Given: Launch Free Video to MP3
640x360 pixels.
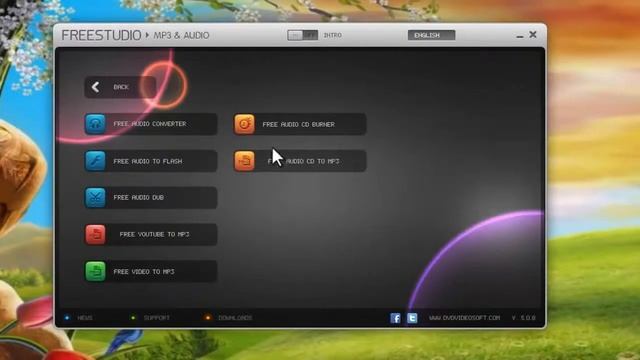Looking at the screenshot, I should click(x=151, y=271).
